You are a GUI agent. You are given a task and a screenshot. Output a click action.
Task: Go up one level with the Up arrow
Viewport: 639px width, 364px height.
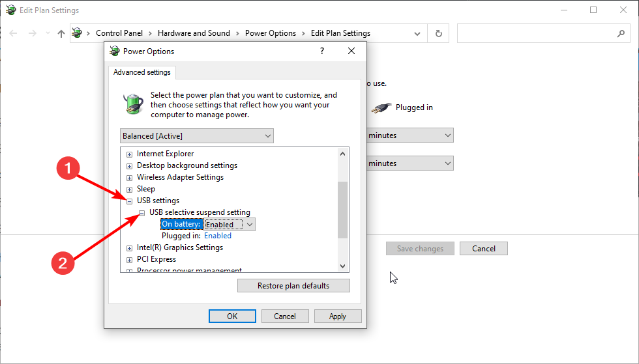61,33
